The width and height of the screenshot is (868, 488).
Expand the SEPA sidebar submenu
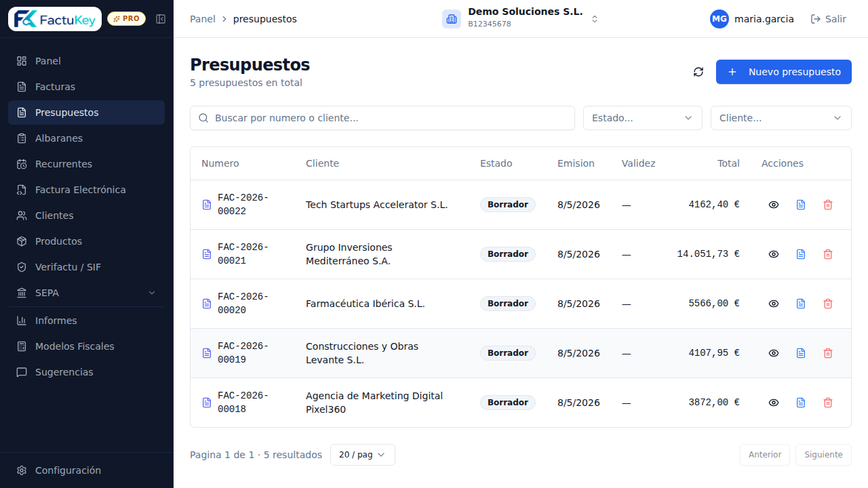pyautogui.click(x=86, y=293)
